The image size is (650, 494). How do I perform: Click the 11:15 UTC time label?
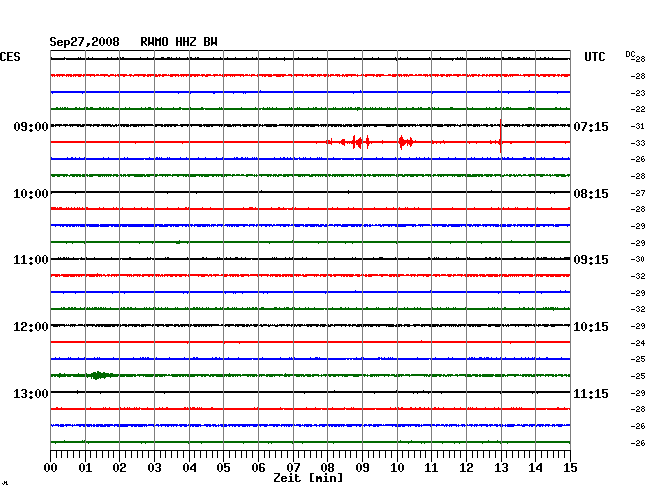[591, 393]
